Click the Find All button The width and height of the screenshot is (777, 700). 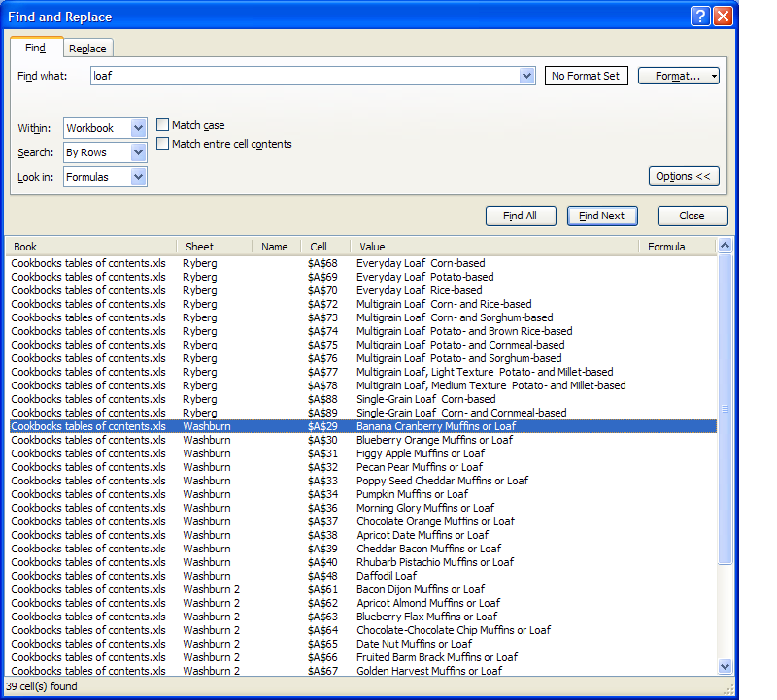(521, 216)
